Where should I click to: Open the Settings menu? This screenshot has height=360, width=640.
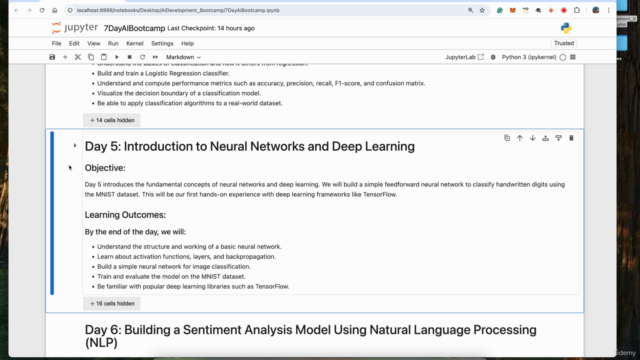tap(162, 43)
